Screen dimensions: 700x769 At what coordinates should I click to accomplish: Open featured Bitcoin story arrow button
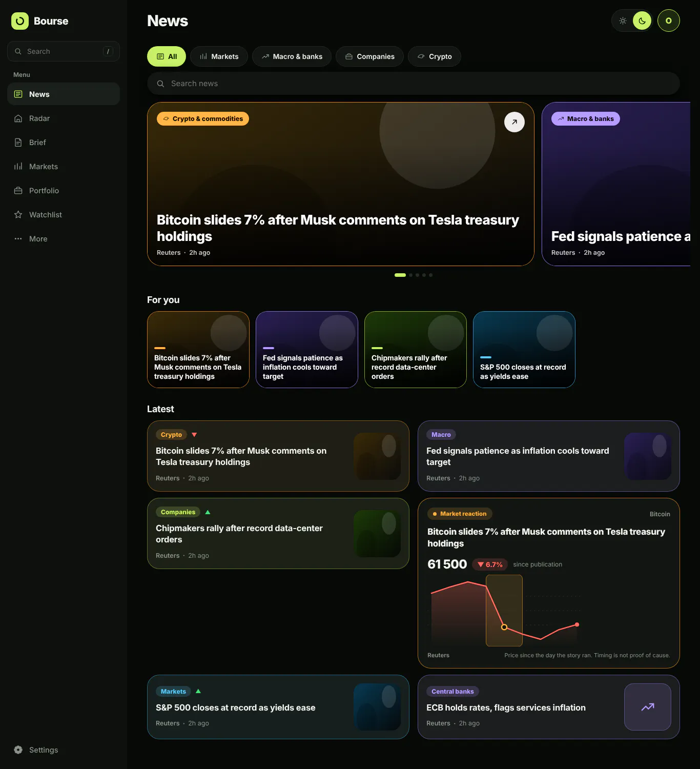click(514, 122)
